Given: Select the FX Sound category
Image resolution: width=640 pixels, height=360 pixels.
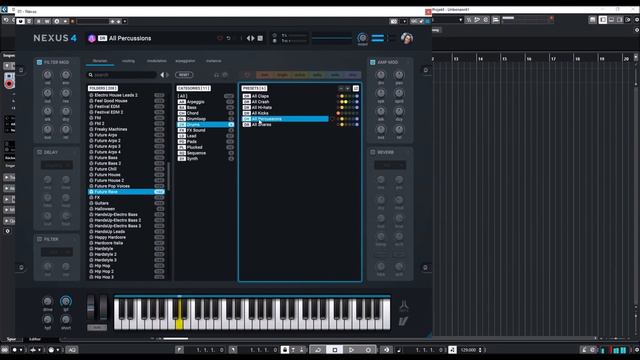Looking at the screenshot, I should (x=205, y=130).
